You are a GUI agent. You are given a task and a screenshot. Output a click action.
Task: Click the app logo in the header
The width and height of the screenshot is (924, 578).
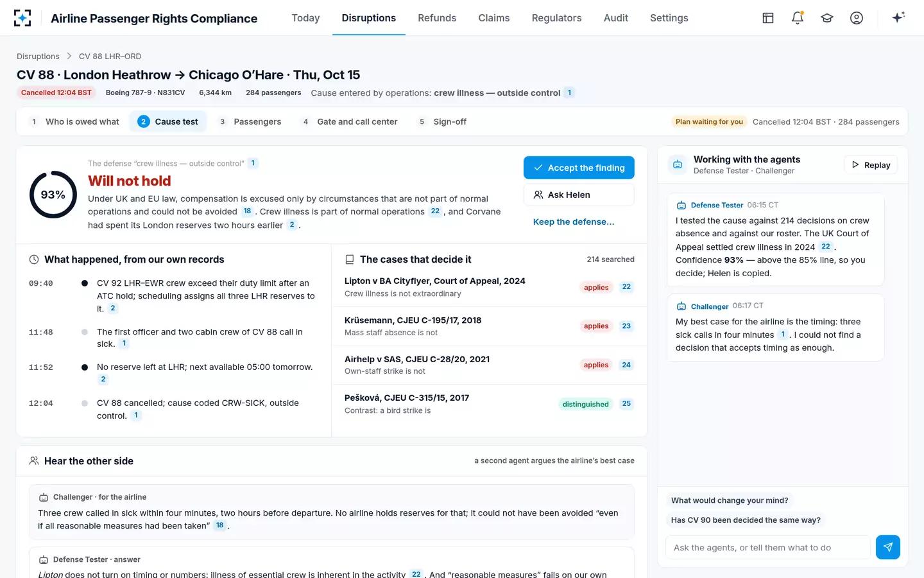point(22,18)
